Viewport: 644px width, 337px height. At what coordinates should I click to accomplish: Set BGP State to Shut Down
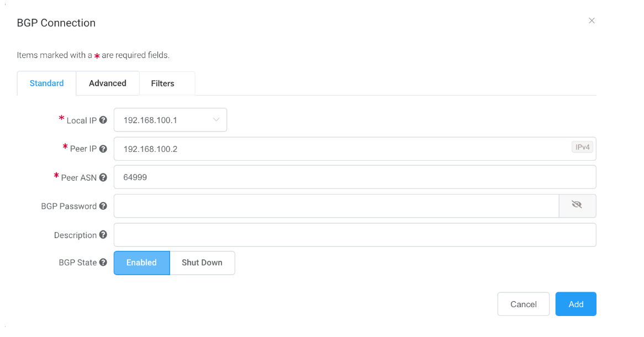(x=202, y=263)
